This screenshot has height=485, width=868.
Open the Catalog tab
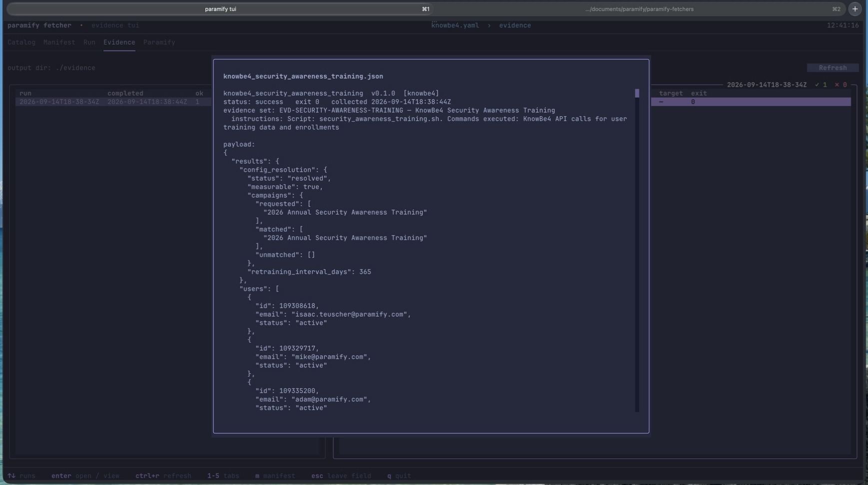pyautogui.click(x=21, y=42)
